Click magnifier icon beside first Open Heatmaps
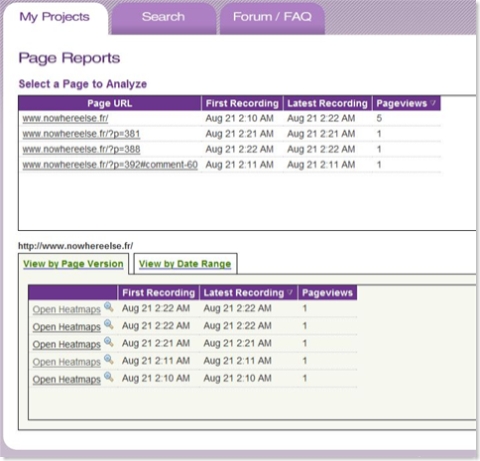The height and width of the screenshot is (461, 480). (x=108, y=307)
